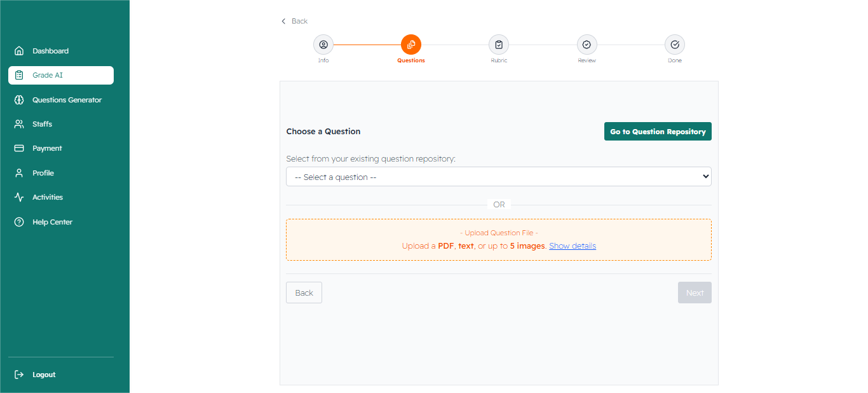Click the Help Center question mark icon
Screen dimensions: 868x393
coord(19,222)
